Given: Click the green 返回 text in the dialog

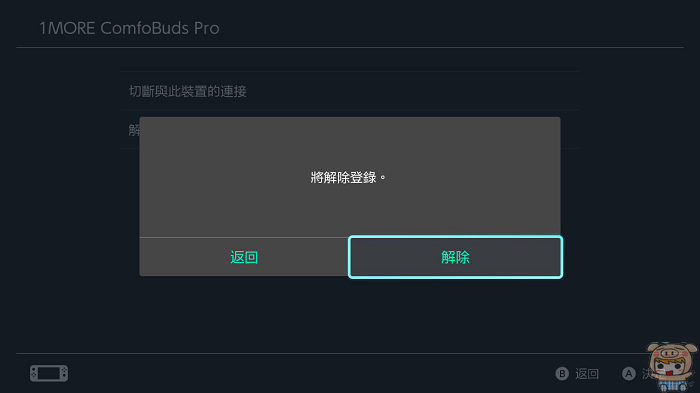Looking at the screenshot, I should pos(244,257).
